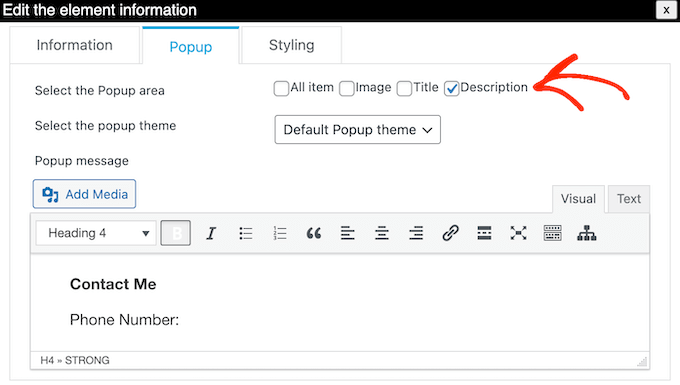
Task: Switch to the Information tab
Action: pyautogui.click(x=75, y=45)
